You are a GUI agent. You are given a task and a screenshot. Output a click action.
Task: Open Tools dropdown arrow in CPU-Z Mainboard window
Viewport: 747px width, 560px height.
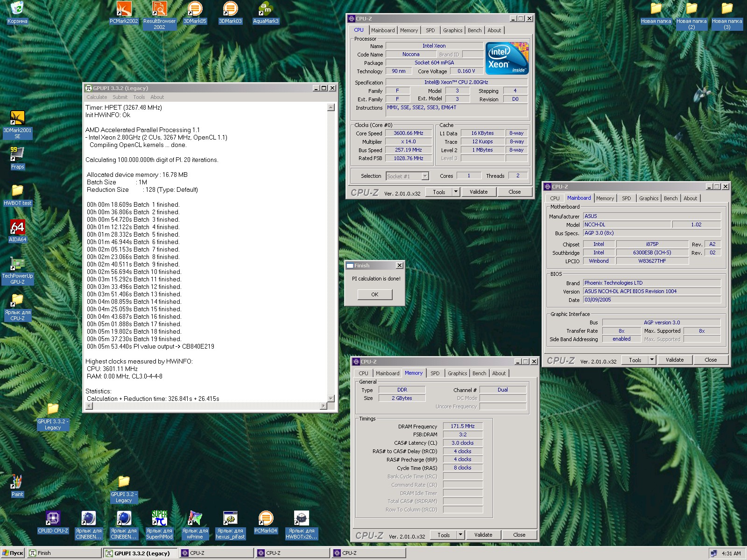pyautogui.click(x=652, y=360)
